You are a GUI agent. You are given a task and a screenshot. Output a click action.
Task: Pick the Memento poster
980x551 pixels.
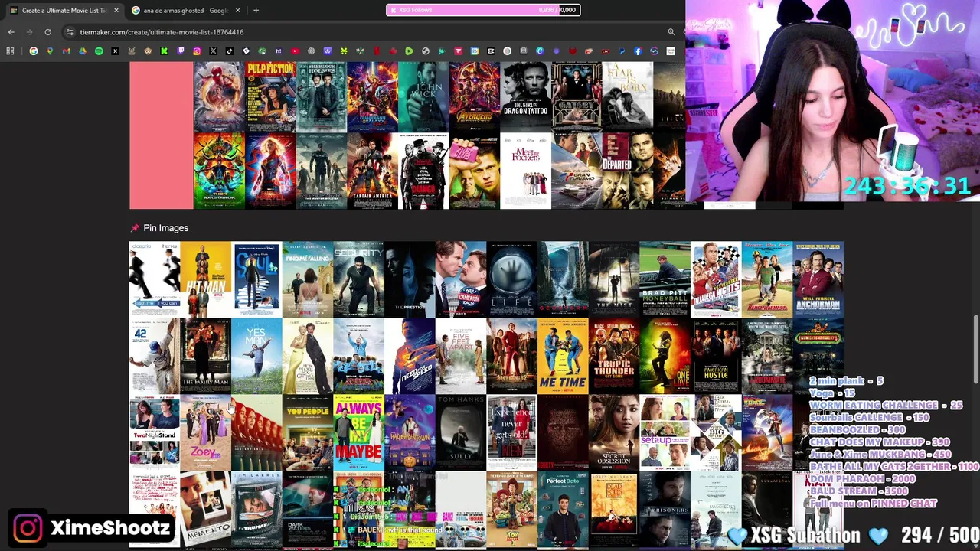point(205,509)
